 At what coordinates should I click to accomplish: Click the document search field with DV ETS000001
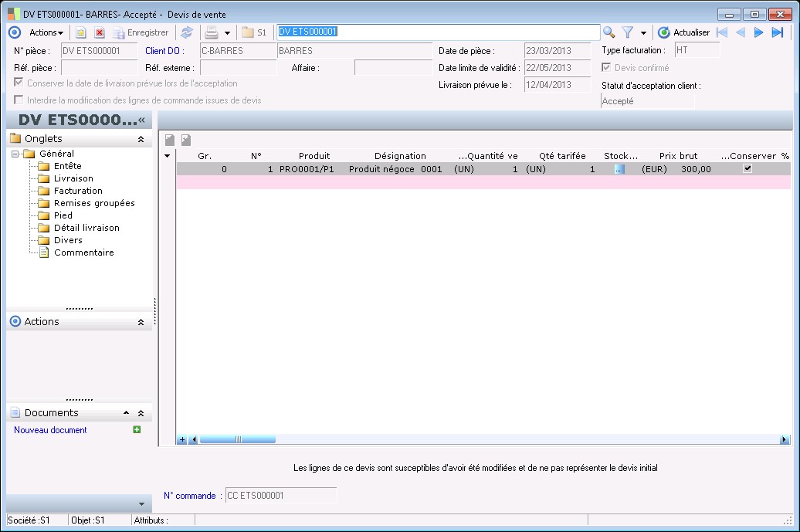pos(437,32)
